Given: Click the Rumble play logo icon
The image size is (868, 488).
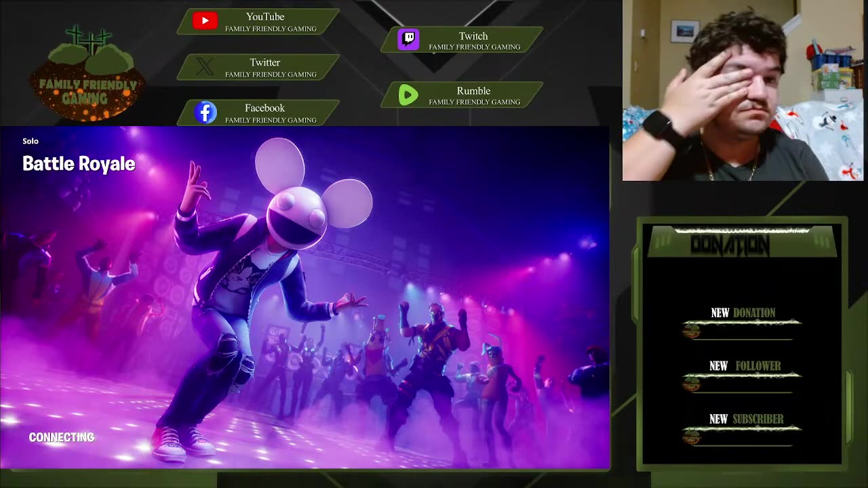Looking at the screenshot, I should [x=408, y=95].
